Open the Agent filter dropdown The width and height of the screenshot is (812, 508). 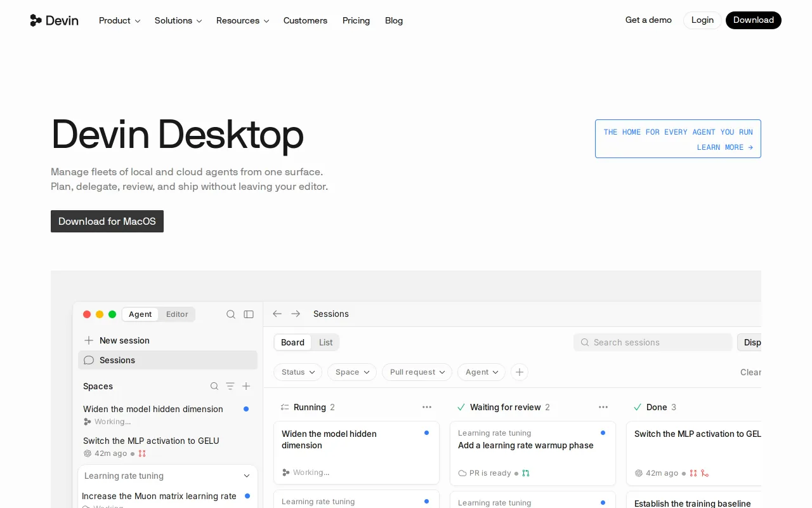481,372
